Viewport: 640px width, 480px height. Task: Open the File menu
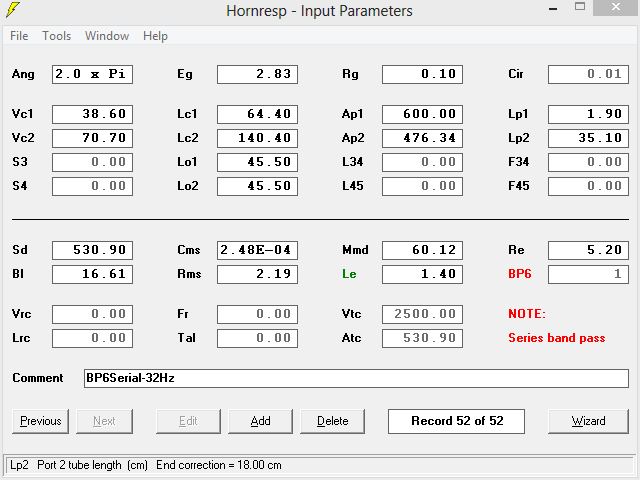pyautogui.click(x=19, y=36)
